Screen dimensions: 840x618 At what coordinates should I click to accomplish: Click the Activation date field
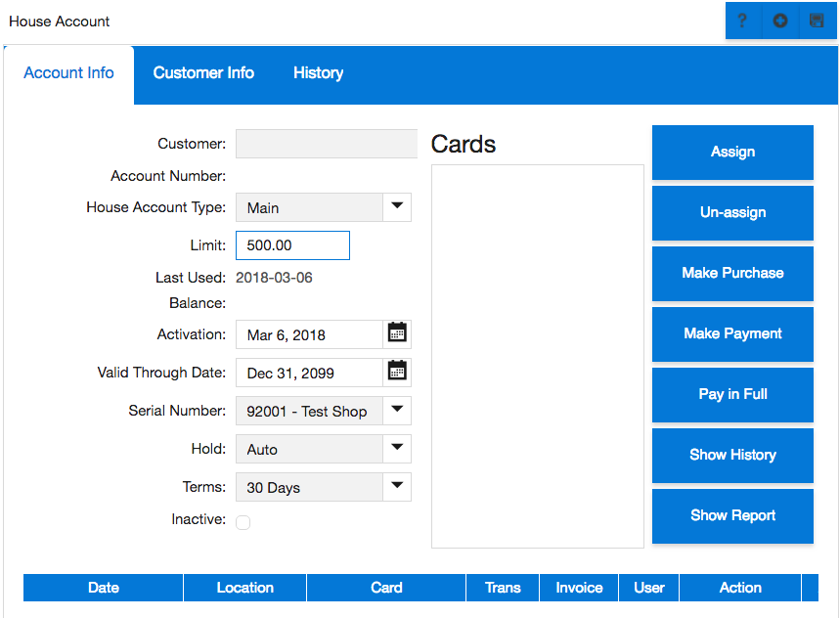tap(309, 334)
